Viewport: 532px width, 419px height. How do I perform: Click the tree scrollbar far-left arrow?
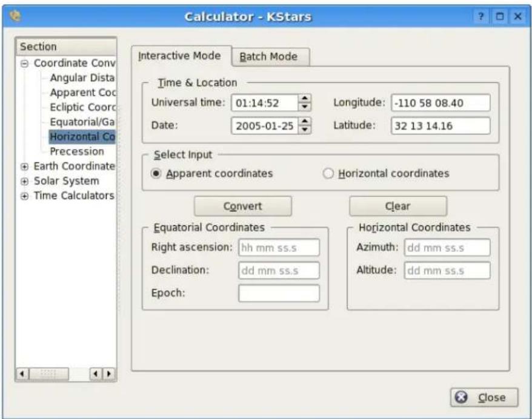click(22, 374)
